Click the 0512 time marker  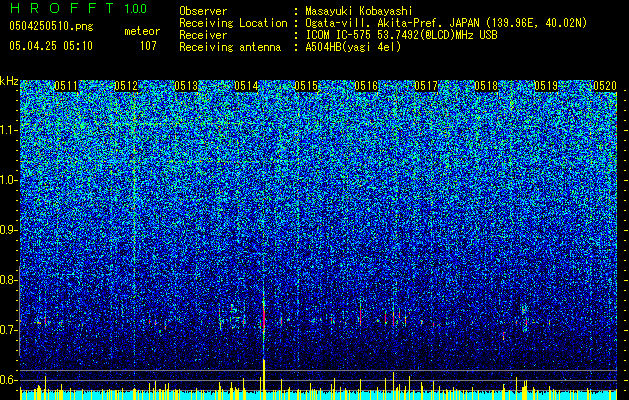[x=126, y=86]
